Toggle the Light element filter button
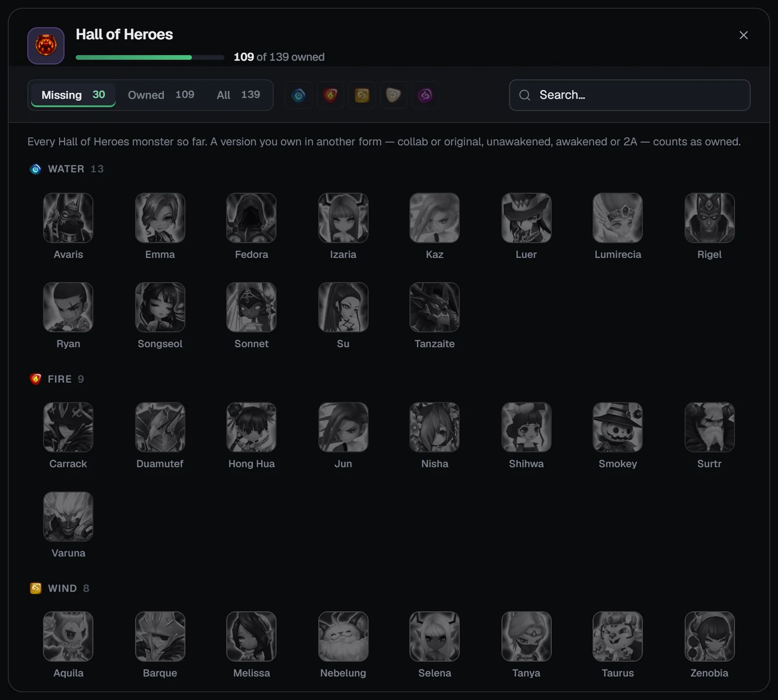 [393, 95]
